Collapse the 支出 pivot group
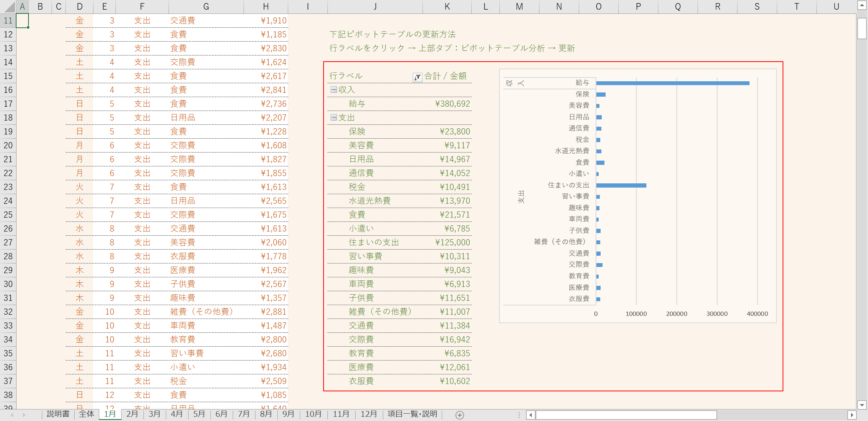868x421 pixels. tap(334, 117)
